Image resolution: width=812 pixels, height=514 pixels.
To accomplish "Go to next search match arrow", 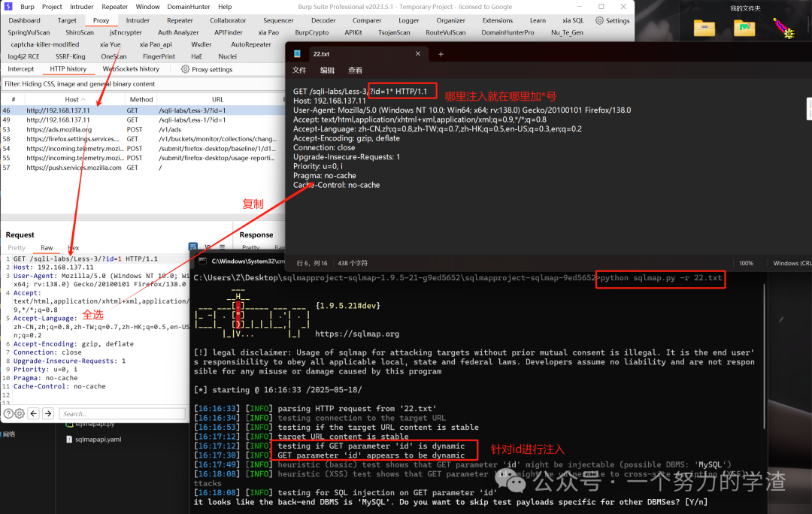I will pos(48,413).
